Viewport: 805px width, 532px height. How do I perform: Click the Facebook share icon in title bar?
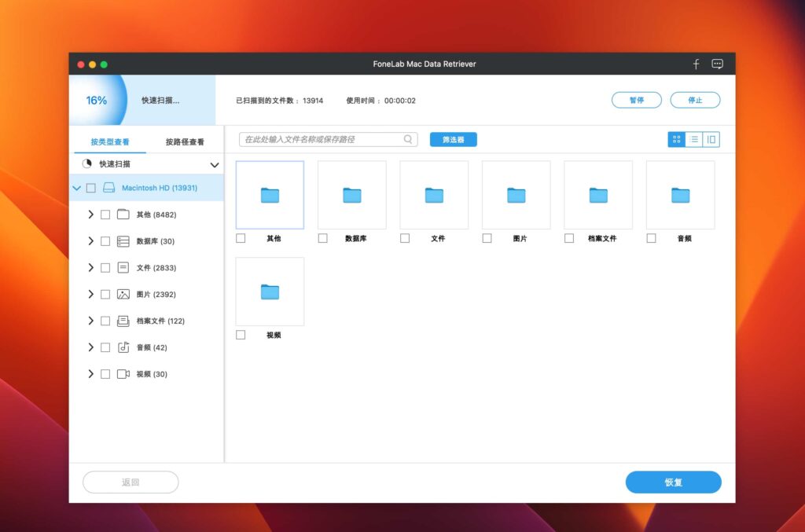[695, 64]
